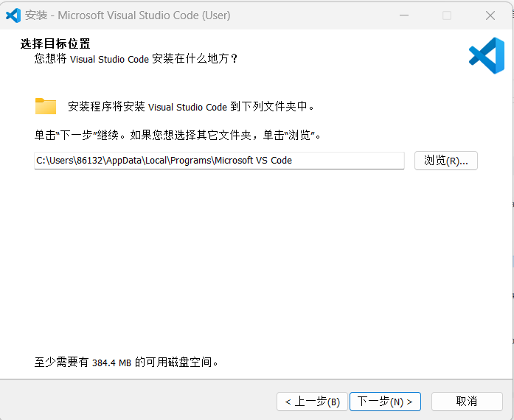Click the text 您想将 Visual Studio Code 安装在什么地方
514x420 pixels.
coord(136,59)
